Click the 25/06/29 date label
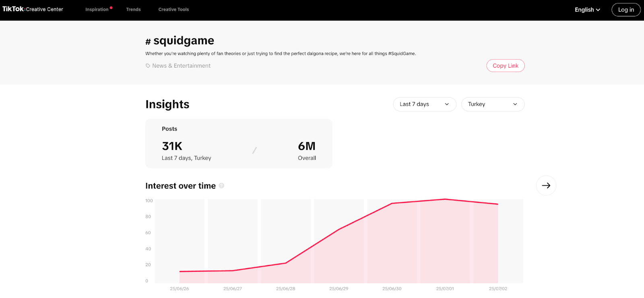Image resolution: width=644 pixels, height=298 pixels. click(x=339, y=289)
